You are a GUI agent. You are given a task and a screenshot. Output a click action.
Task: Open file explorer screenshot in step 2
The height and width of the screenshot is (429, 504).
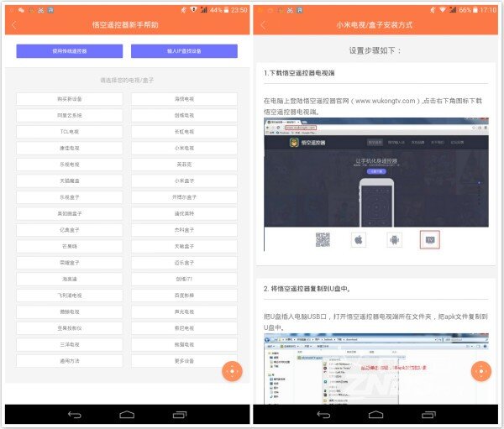376,369
